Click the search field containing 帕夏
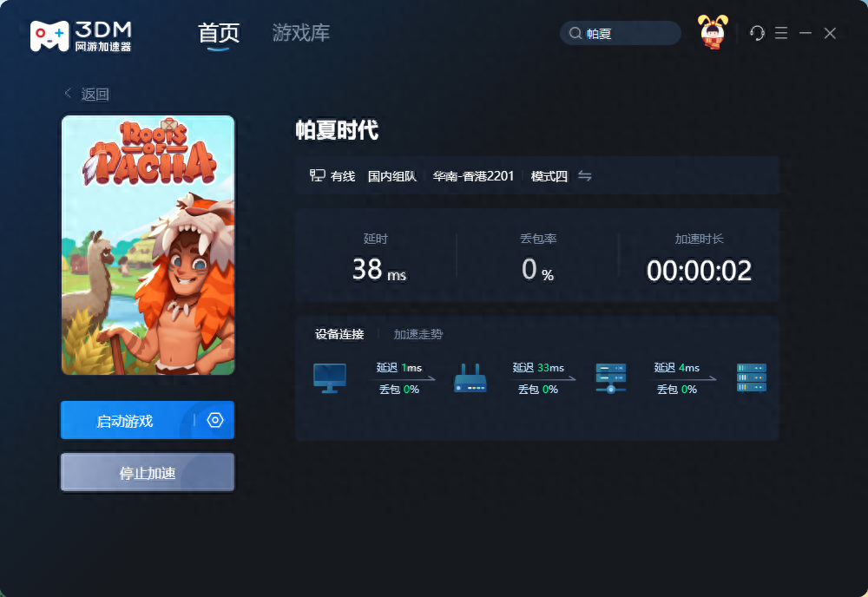The image size is (868, 597). click(x=621, y=34)
